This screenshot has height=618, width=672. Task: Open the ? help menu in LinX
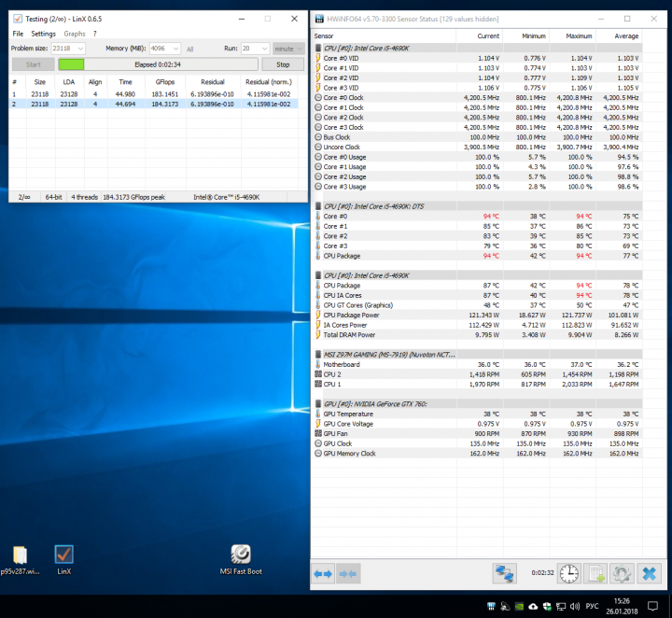pyautogui.click(x=94, y=34)
